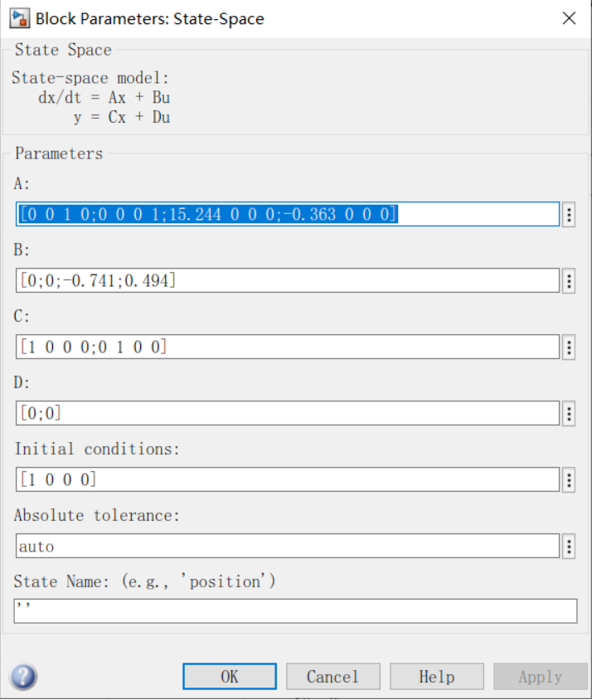Click inside the D matrix field
The image size is (592, 700).
(x=288, y=413)
